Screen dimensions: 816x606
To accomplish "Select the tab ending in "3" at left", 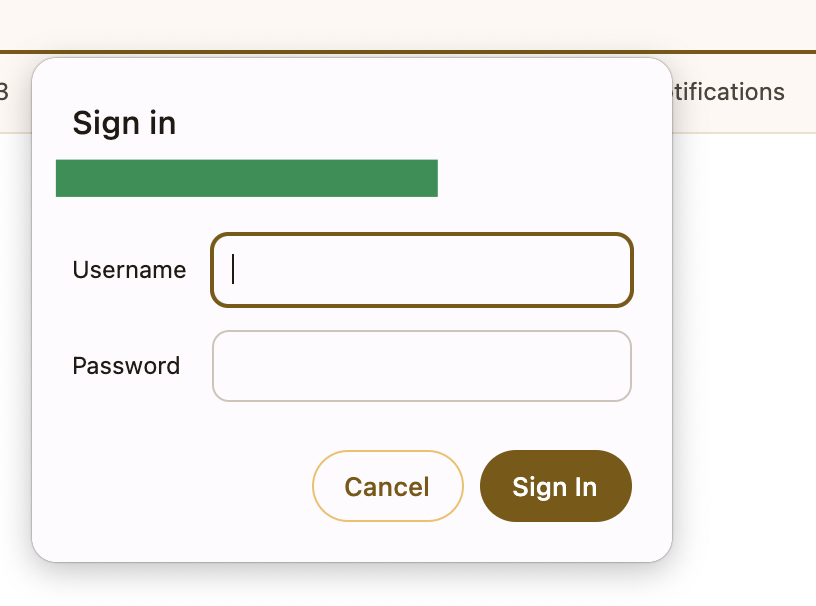I will pos(5,92).
